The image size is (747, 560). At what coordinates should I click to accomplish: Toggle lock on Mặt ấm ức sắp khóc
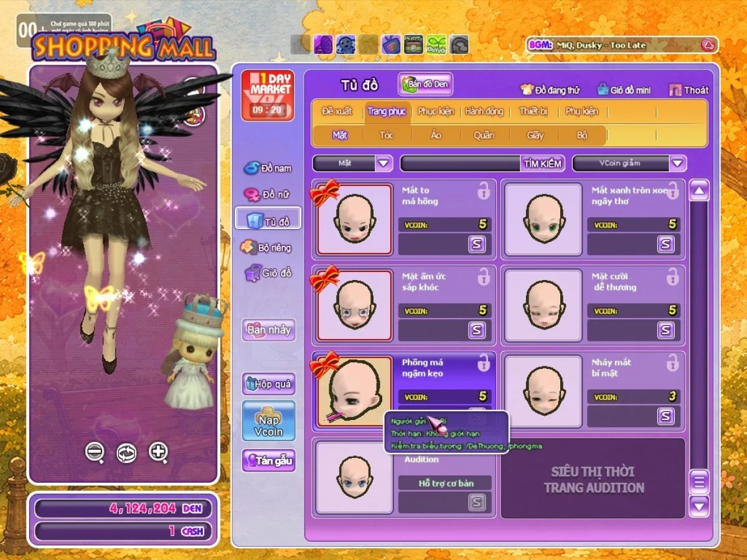point(484,277)
